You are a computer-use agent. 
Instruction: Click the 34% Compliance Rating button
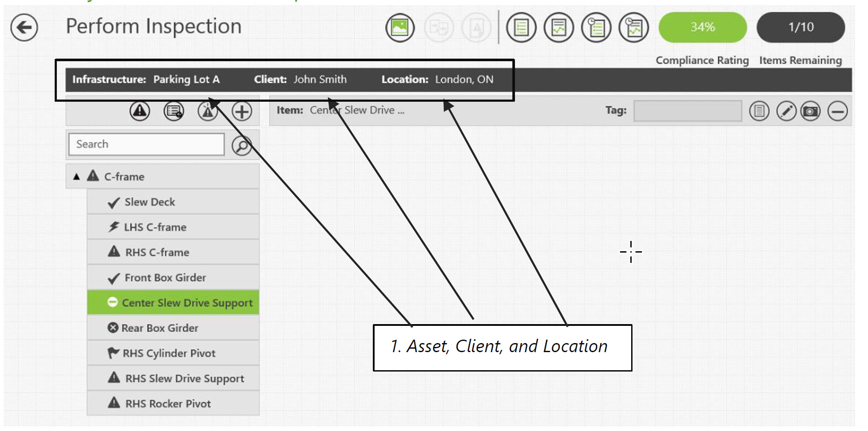[x=702, y=27]
